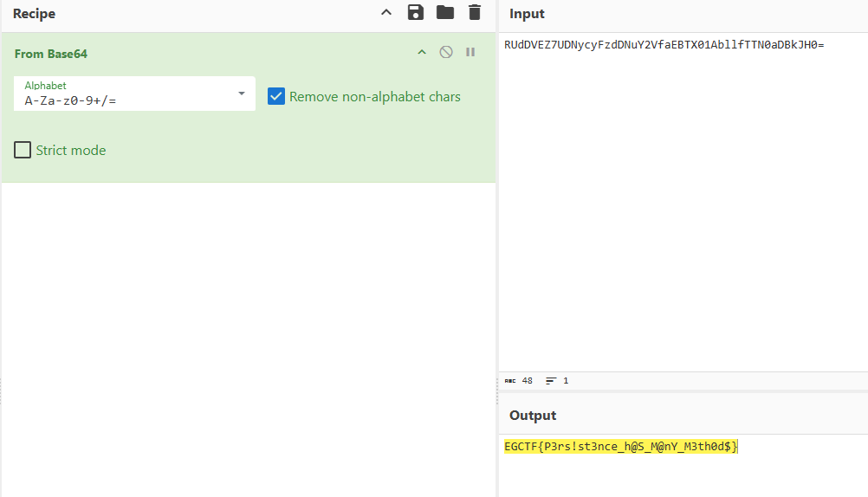868x497 pixels.
Task: Collapse the Recipe pane chevron
Action: 386,12
